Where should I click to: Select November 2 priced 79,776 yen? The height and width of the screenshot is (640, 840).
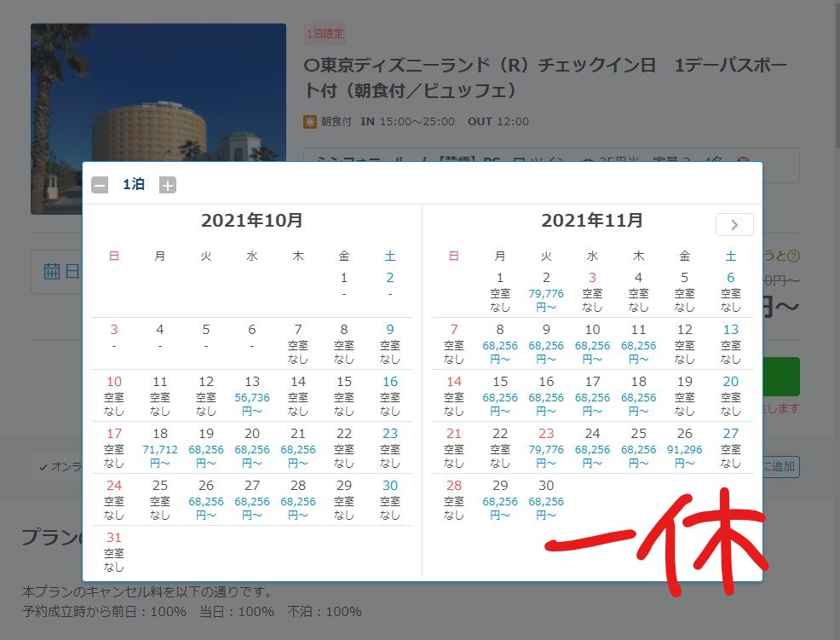(x=546, y=292)
